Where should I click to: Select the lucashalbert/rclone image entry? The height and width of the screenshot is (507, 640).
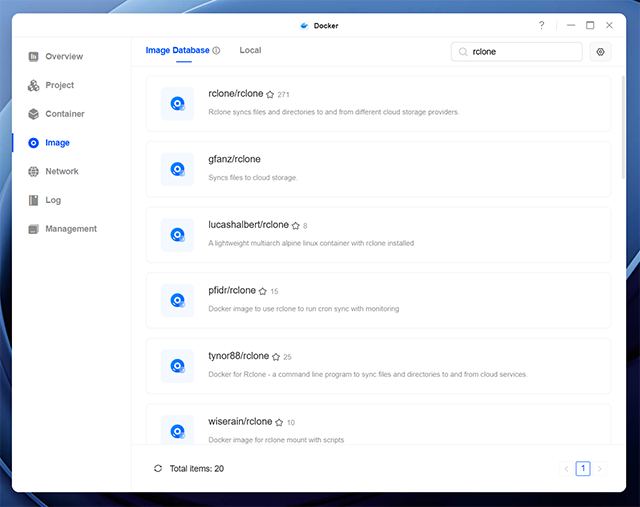point(248,225)
